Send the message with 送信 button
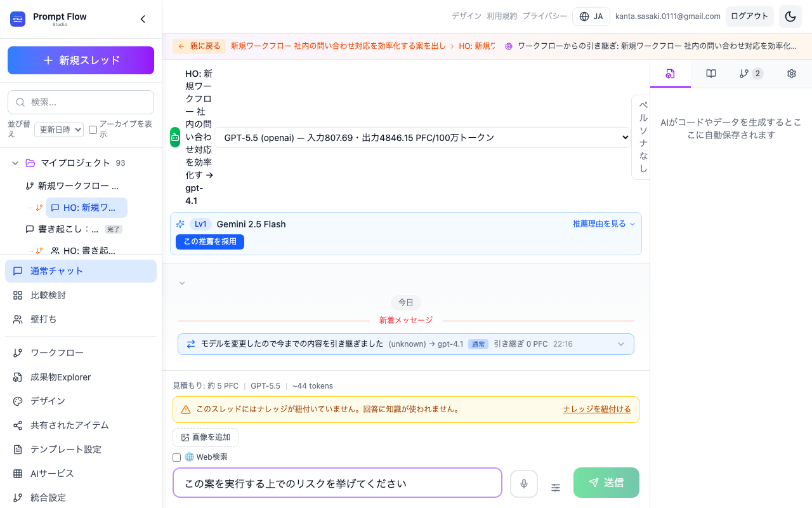This screenshot has height=508, width=812. point(606,483)
